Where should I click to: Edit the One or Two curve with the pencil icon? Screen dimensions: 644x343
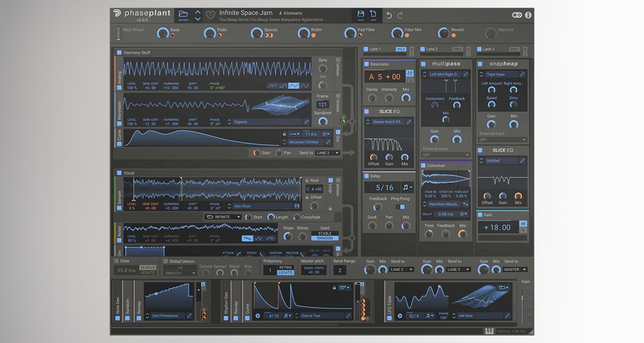349,316
